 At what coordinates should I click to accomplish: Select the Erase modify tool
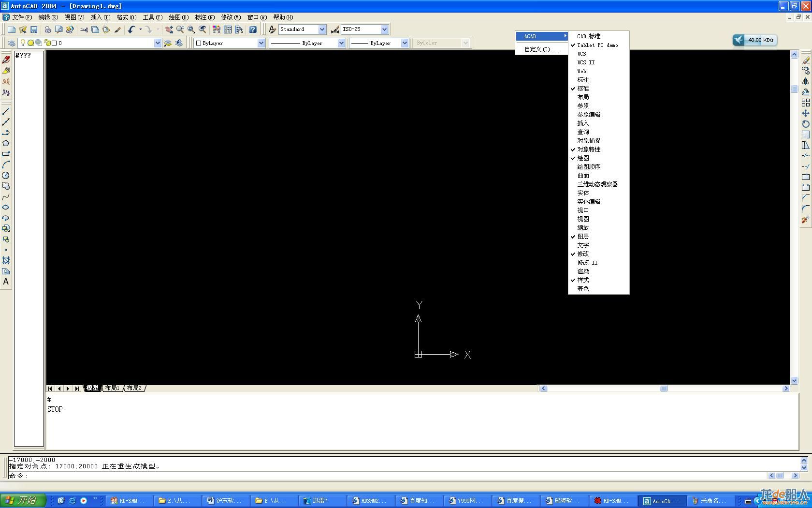coord(805,60)
